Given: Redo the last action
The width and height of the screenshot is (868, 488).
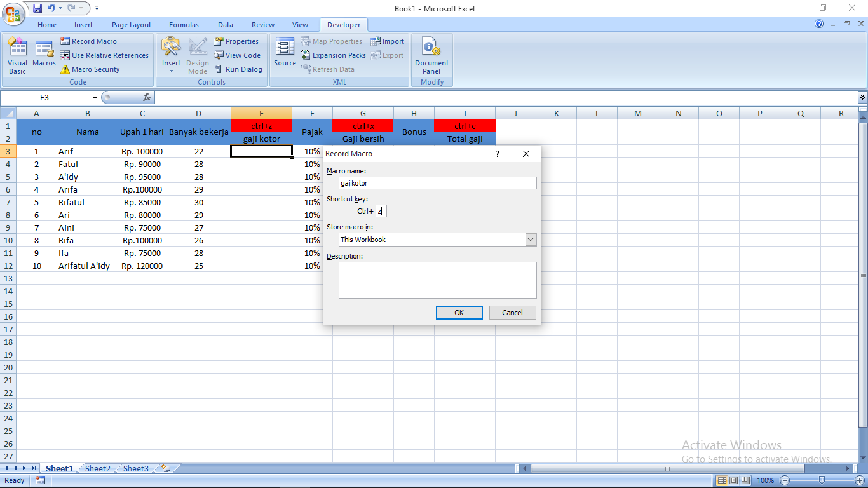Looking at the screenshot, I should point(72,8).
